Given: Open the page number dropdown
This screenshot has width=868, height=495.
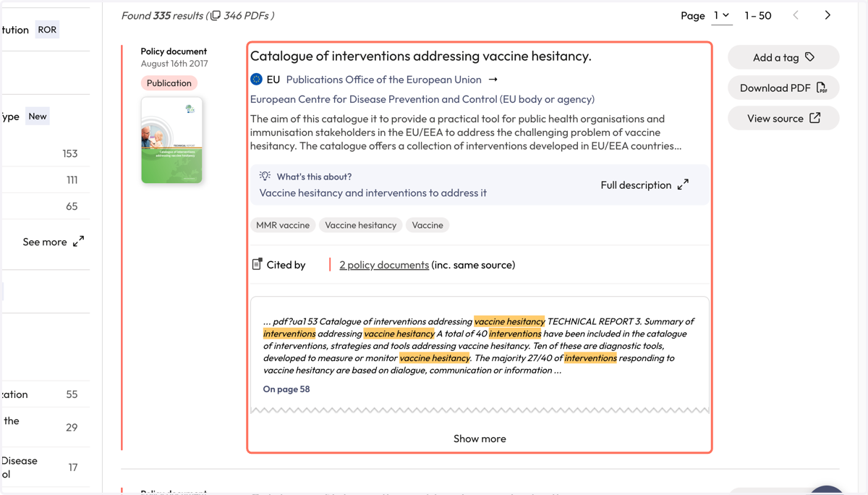Looking at the screenshot, I should tap(722, 15).
